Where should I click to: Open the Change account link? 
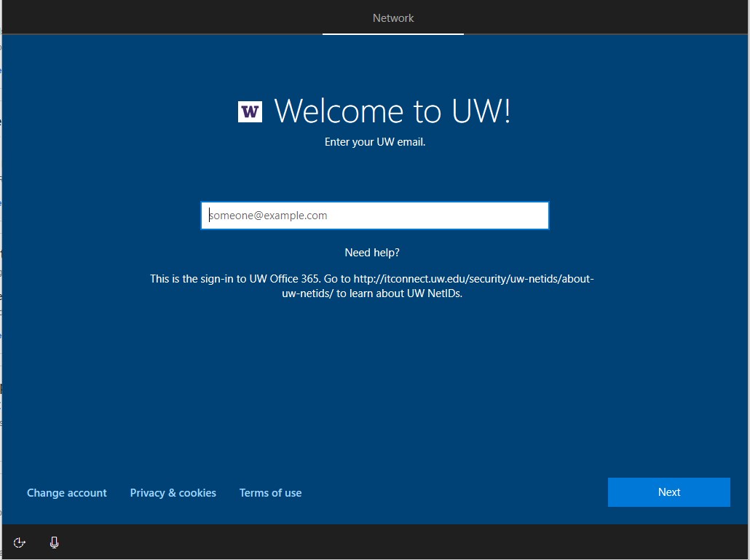coord(67,492)
